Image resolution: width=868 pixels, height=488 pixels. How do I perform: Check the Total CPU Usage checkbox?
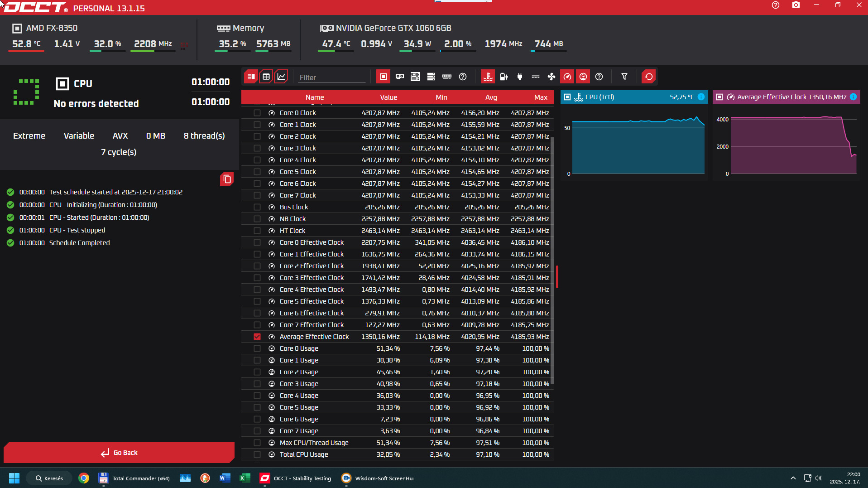pos(257,454)
